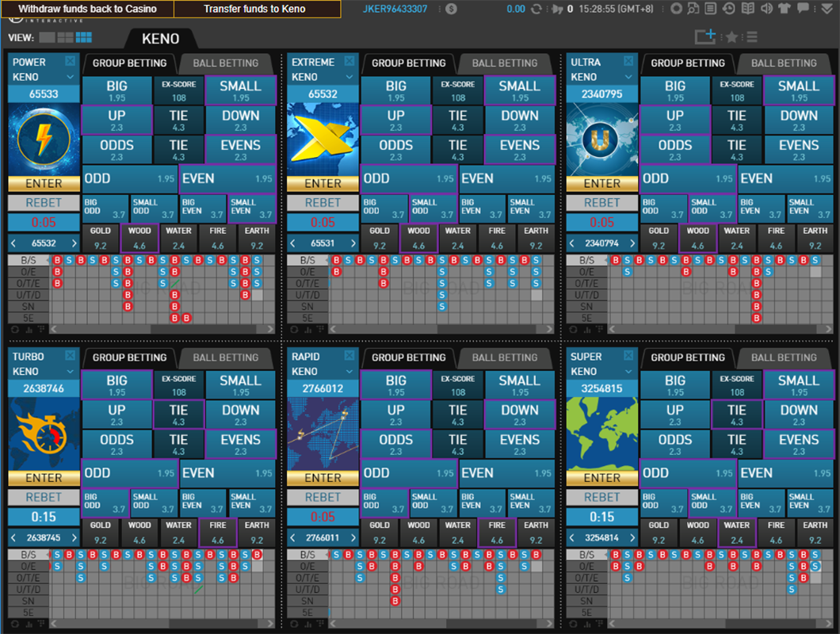Switch to the six-panel grid view
840x634 pixels.
click(83, 37)
